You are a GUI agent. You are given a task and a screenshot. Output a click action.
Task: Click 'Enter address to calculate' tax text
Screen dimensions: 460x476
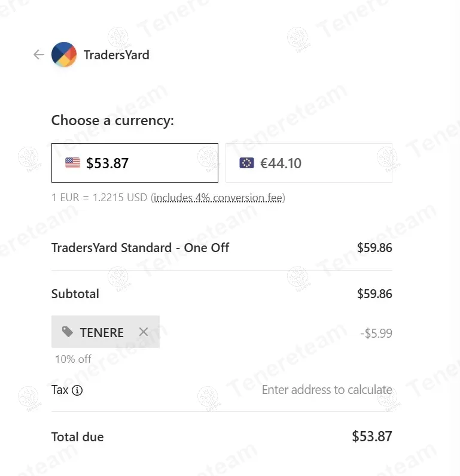tap(327, 390)
